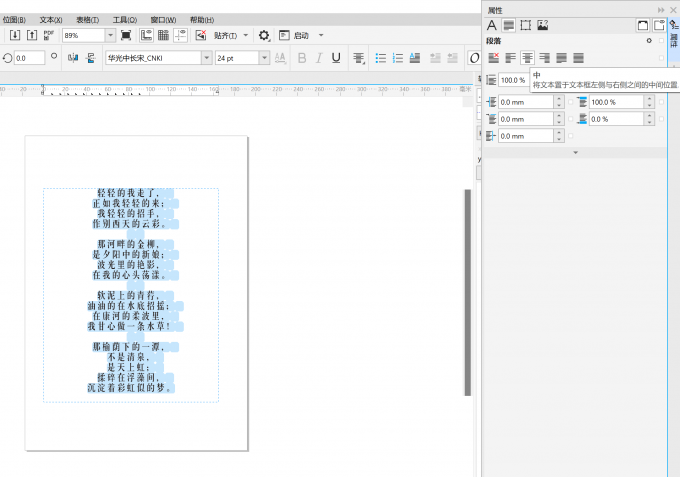Open the 工具 menu
Viewport: 680px width, 477px height.
[x=125, y=19]
